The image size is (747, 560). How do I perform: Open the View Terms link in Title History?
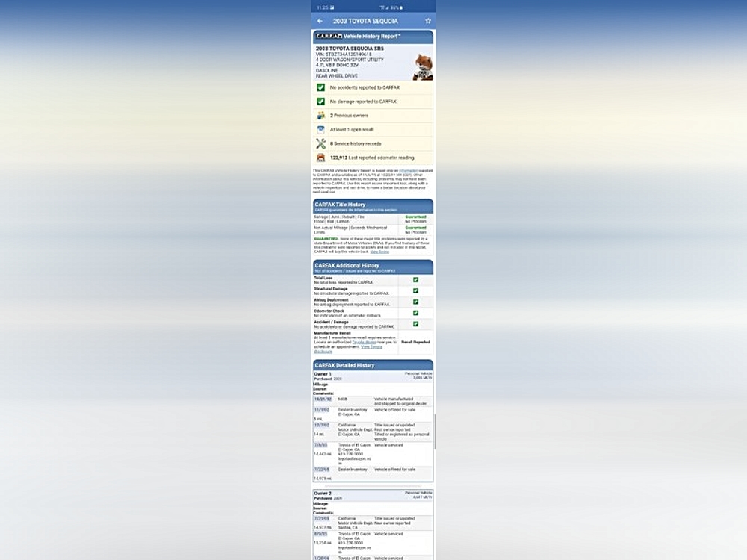pyautogui.click(x=379, y=252)
